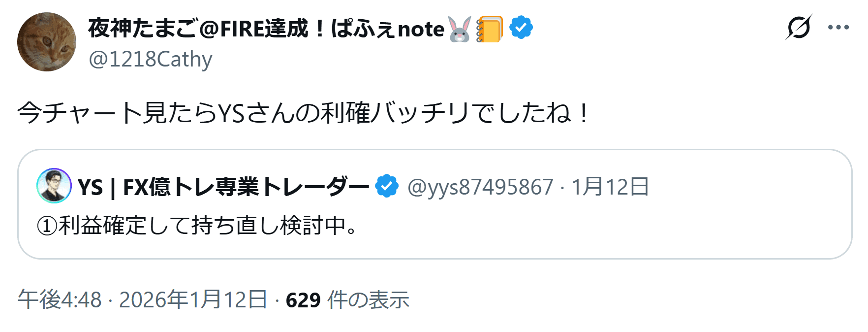
Task: Click the 2026年1月12日 post date
Action: (193, 299)
